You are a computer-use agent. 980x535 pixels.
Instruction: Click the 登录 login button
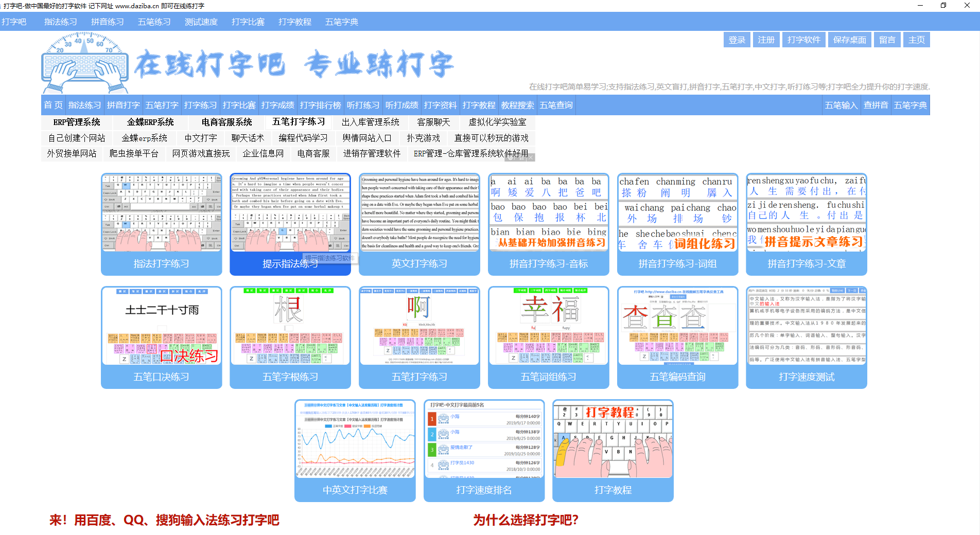pos(737,40)
